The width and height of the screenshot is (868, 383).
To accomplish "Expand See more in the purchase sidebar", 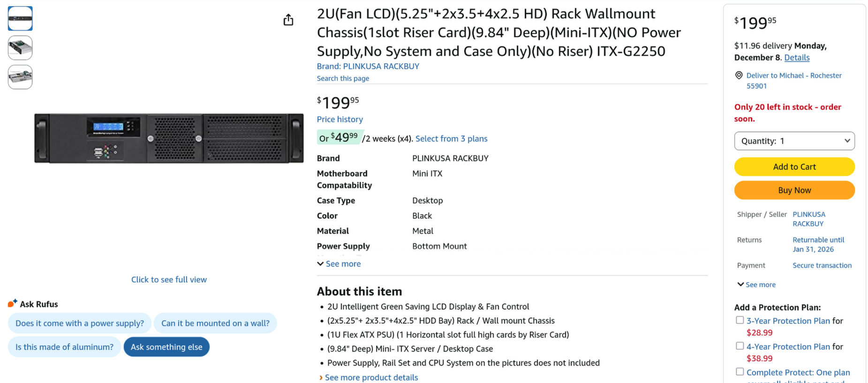I will [756, 285].
